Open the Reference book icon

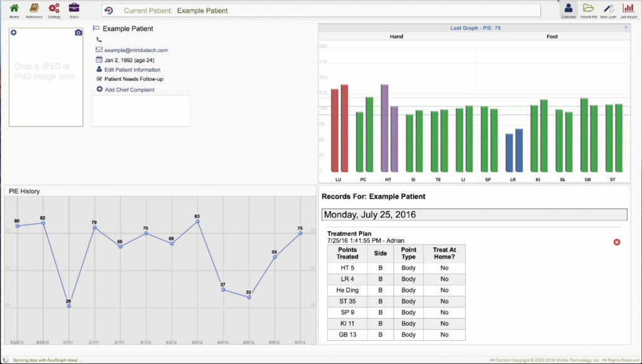pos(34,11)
